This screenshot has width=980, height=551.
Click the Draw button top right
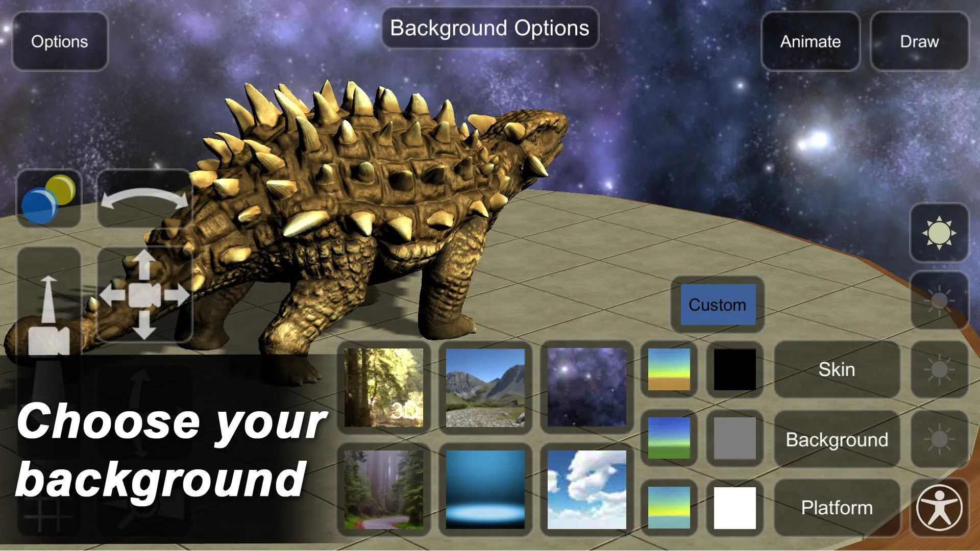coord(919,41)
